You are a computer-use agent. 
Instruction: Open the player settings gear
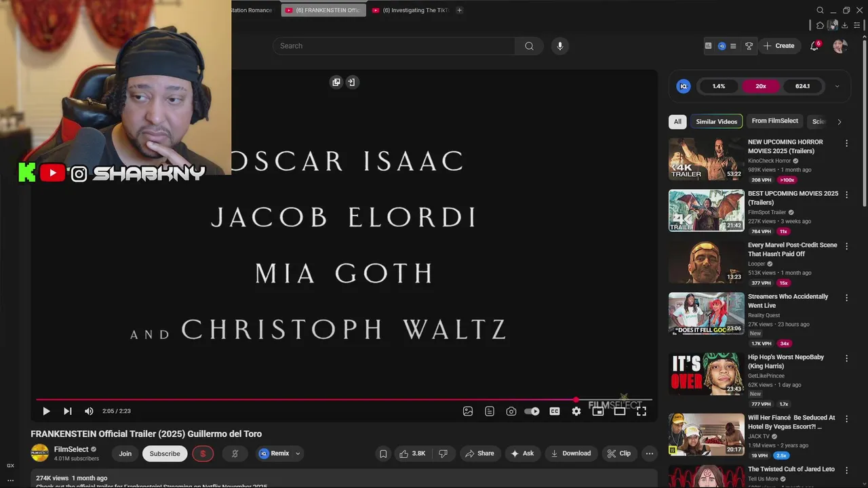pyautogui.click(x=576, y=411)
